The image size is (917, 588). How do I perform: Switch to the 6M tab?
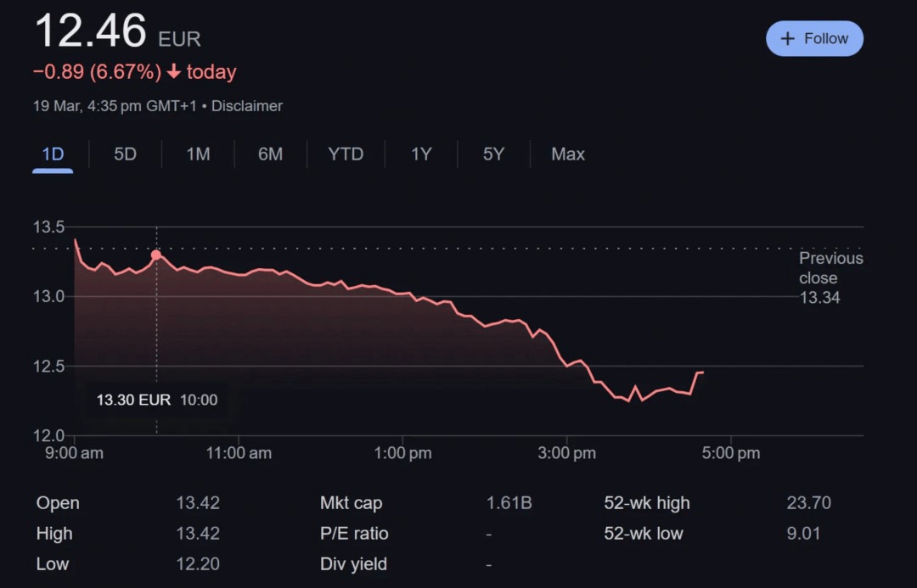[270, 154]
